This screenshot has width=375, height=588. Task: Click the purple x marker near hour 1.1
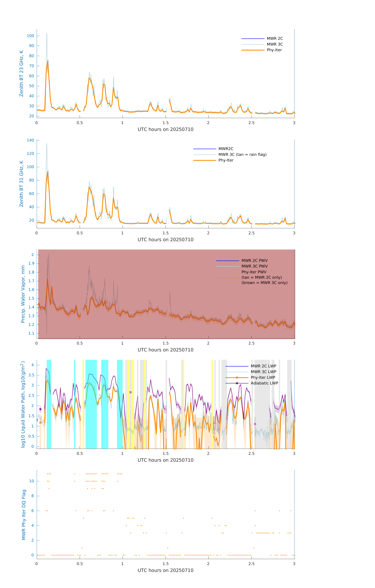click(x=130, y=392)
